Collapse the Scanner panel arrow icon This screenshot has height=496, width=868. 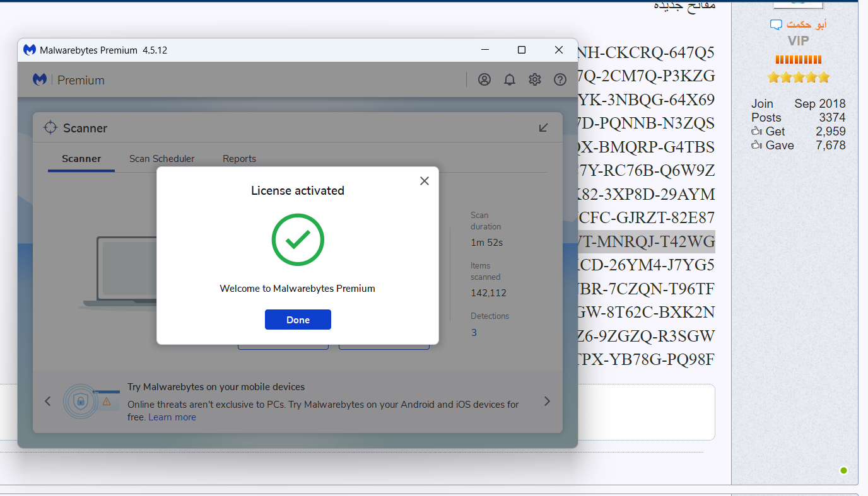pyautogui.click(x=544, y=128)
